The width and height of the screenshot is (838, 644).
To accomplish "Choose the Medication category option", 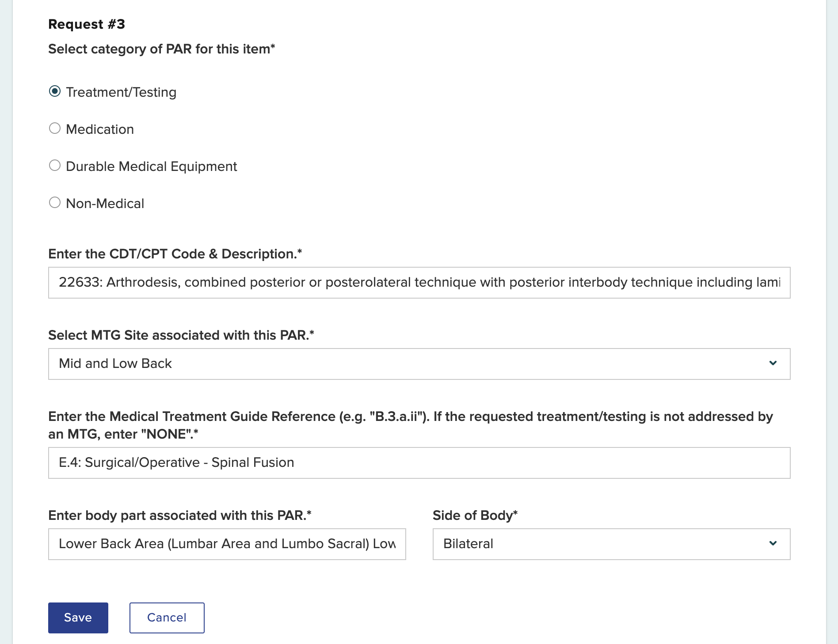I will tap(55, 129).
